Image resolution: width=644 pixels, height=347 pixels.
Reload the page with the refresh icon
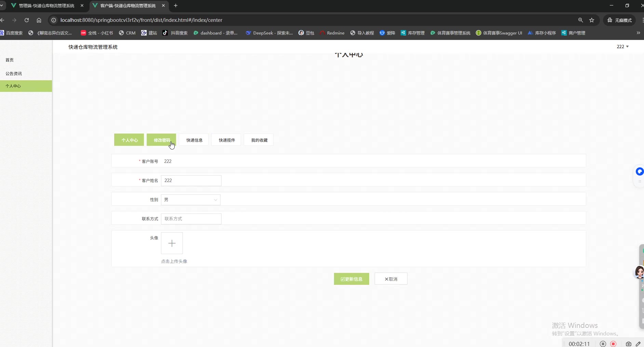click(27, 20)
